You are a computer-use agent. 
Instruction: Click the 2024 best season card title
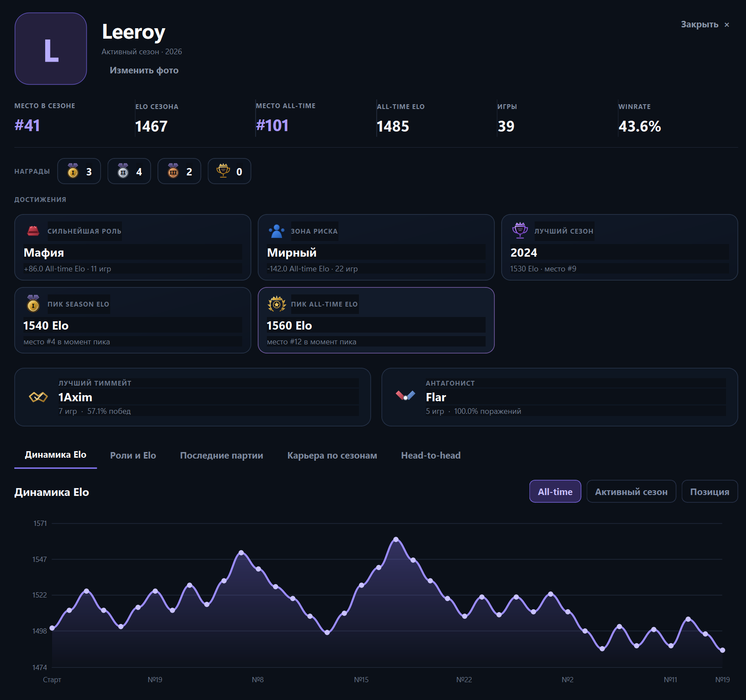523,253
